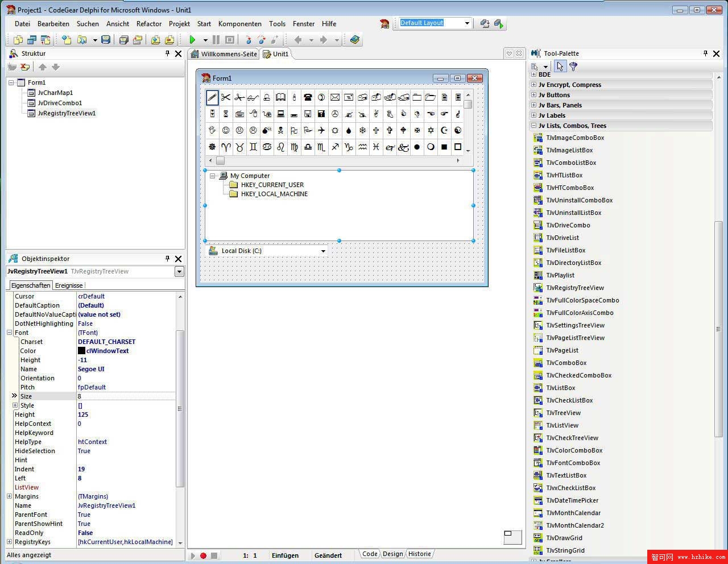728x564 pixels.
Task: Switch to the Historie tab at bottom
Action: 420,554
